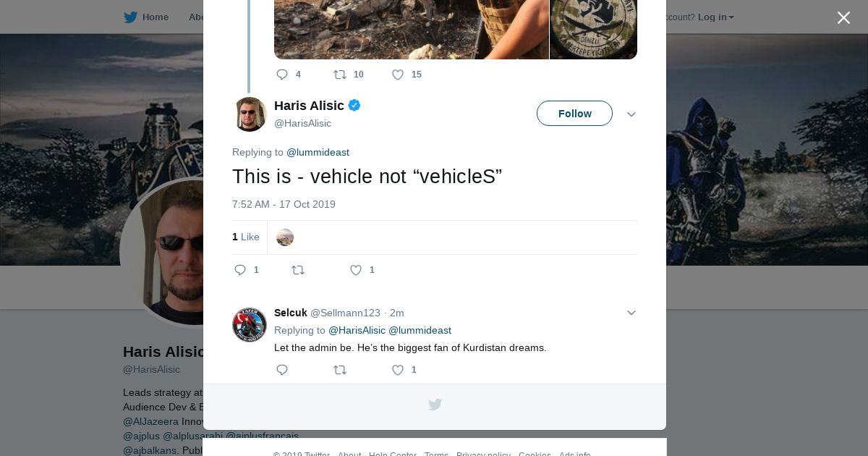868x456 pixels.
Task: Like Selcuk's reply tweet
Action: tap(398, 370)
